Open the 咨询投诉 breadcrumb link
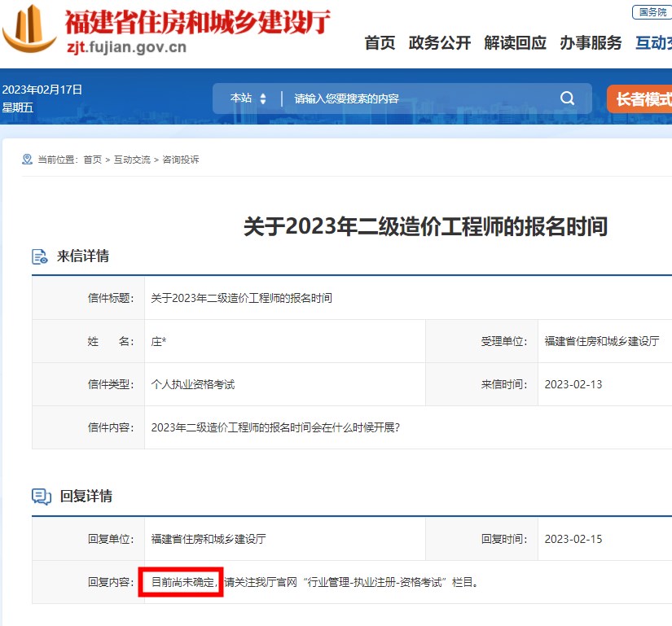The image size is (672, 626). (x=181, y=160)
